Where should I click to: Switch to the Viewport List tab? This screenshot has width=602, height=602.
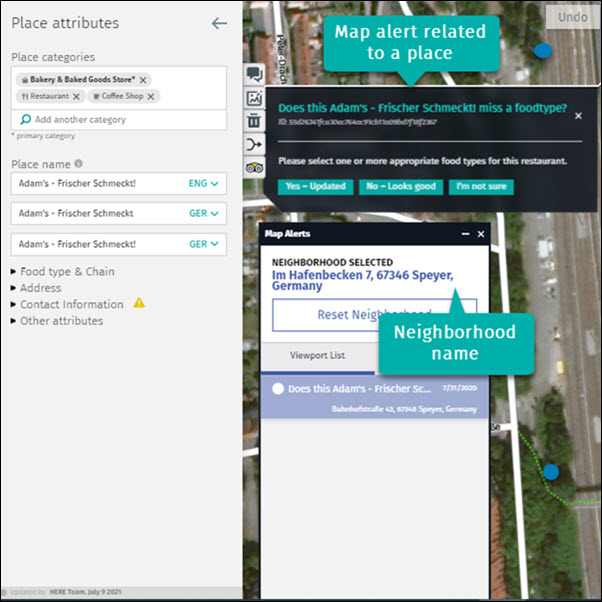[x=317, y=356]
